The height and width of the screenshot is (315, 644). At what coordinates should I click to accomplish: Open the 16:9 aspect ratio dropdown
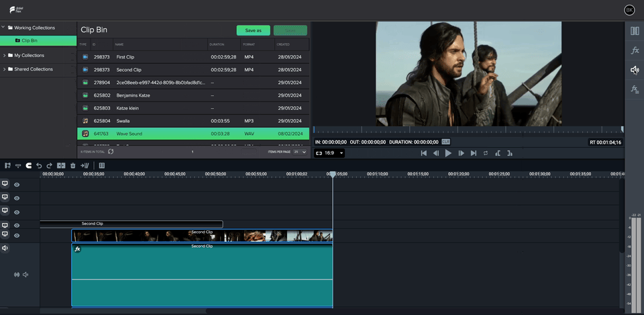click(x=329, y=153)
